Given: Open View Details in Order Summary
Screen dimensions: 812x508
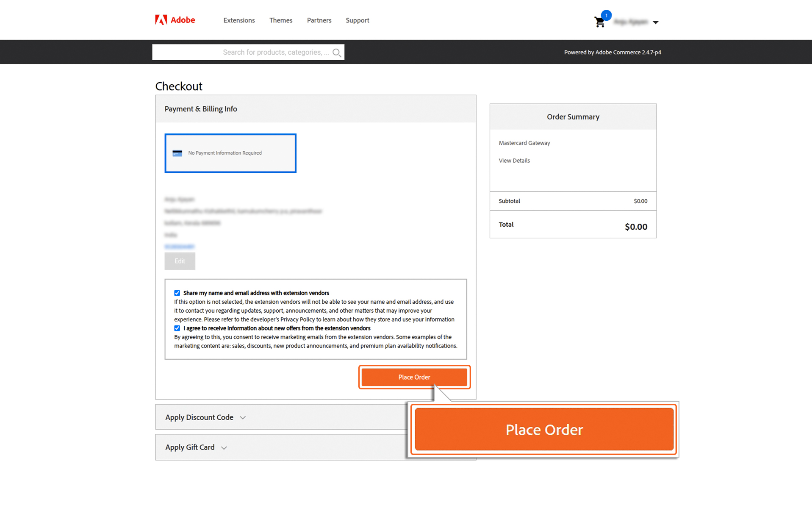Looking at the screenshot, I should click(514, 161).
